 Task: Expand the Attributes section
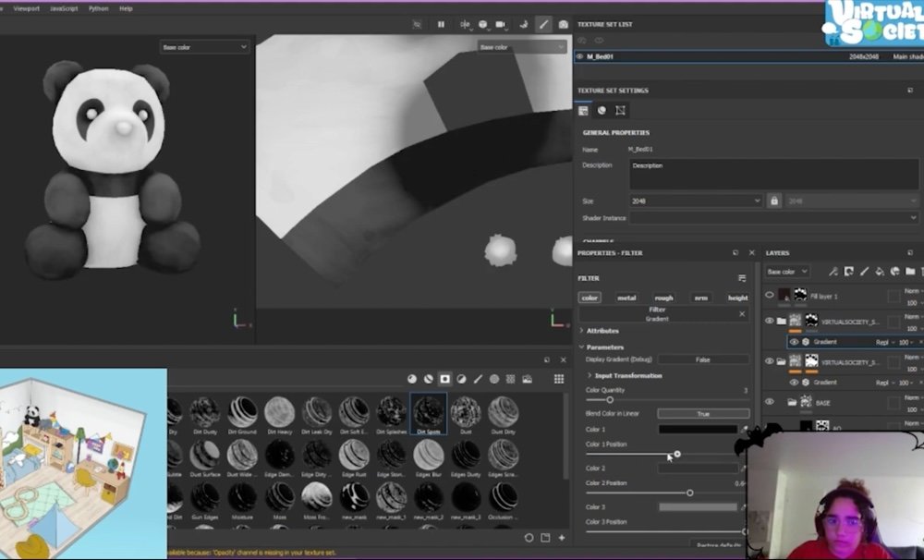click(x=602, y=331)
